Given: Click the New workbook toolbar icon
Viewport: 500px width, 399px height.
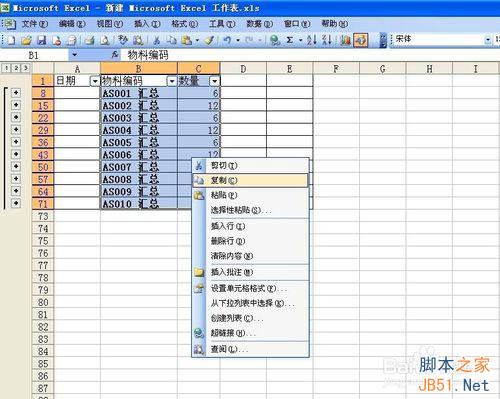Looking at the screenshot, I should (11, 40).
